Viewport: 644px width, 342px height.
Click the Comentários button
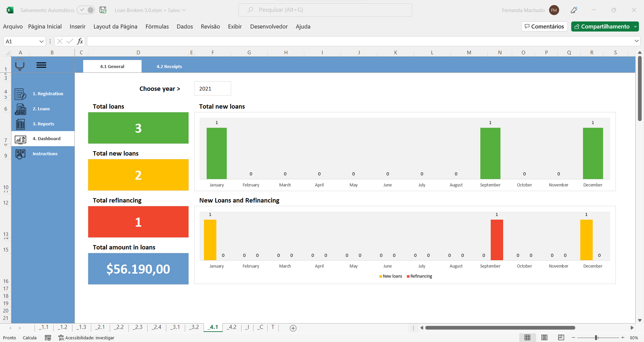point(544,26)
